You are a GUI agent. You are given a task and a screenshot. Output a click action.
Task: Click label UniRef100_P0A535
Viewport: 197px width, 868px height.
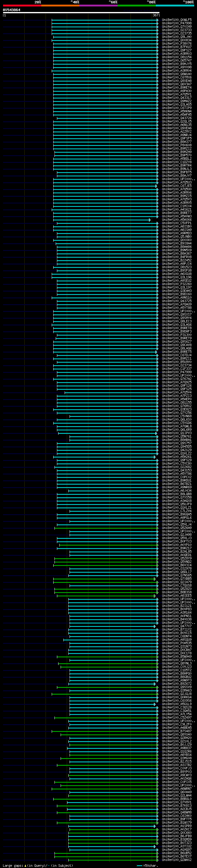click(177, 643)
